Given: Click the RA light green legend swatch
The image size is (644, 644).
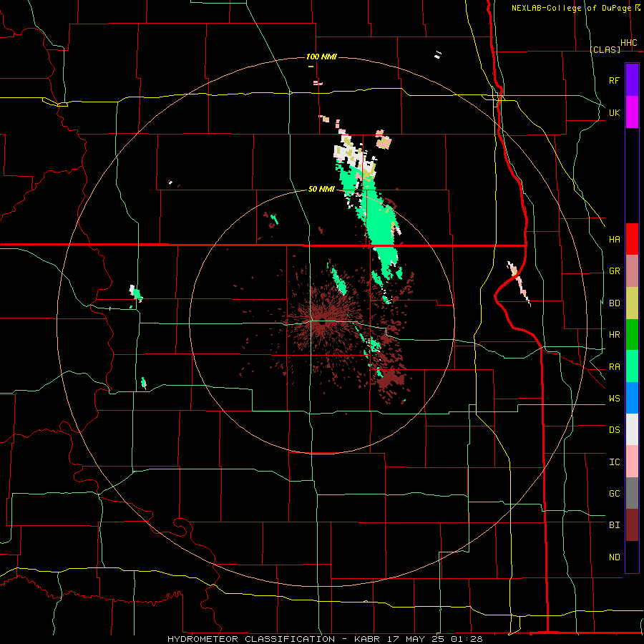Looking at the screenshot, I should click(632, 366).
